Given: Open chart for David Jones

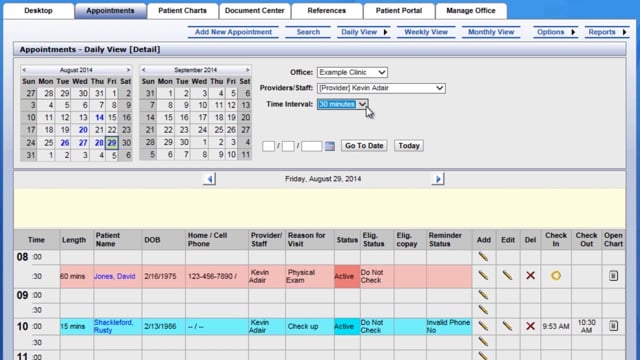Looking at the screenshot, I should [x=613, y=276].
